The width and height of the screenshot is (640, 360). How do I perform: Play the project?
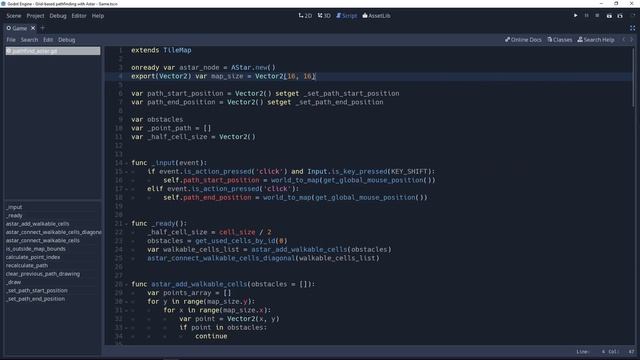coord(576,16)
